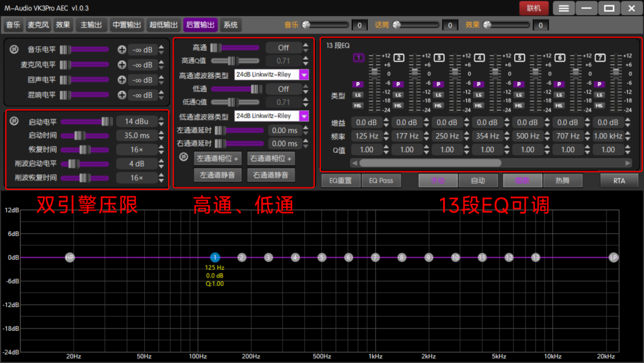Click the 联机 connect button
644x363 pixels.
pyautogui.click(x=534, y=8)
